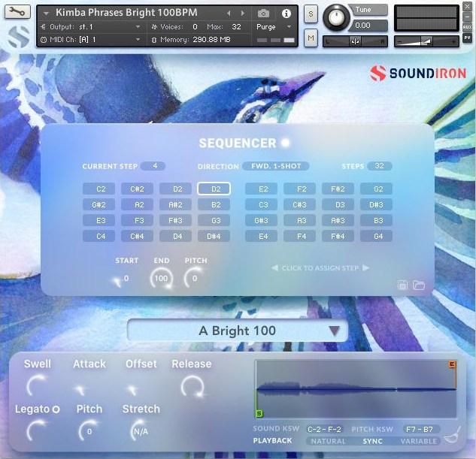
Task: Click the Swell knob
Action: tap(38, 386)
